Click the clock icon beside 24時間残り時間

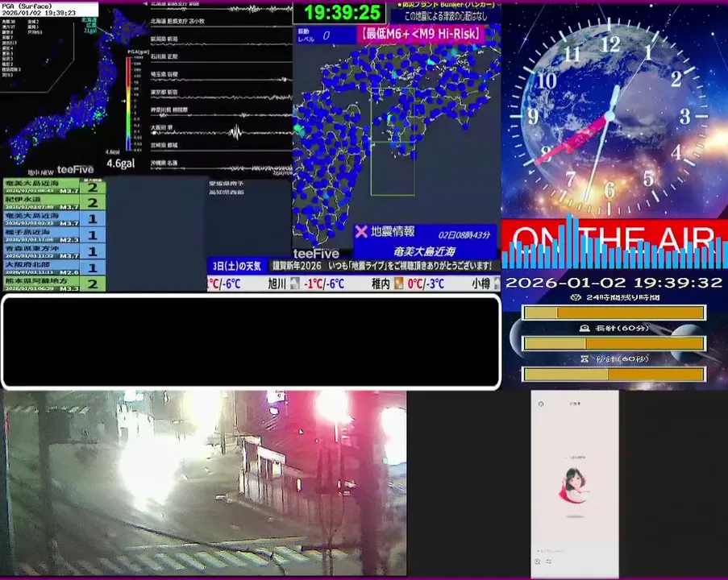[x=576, y=297]
